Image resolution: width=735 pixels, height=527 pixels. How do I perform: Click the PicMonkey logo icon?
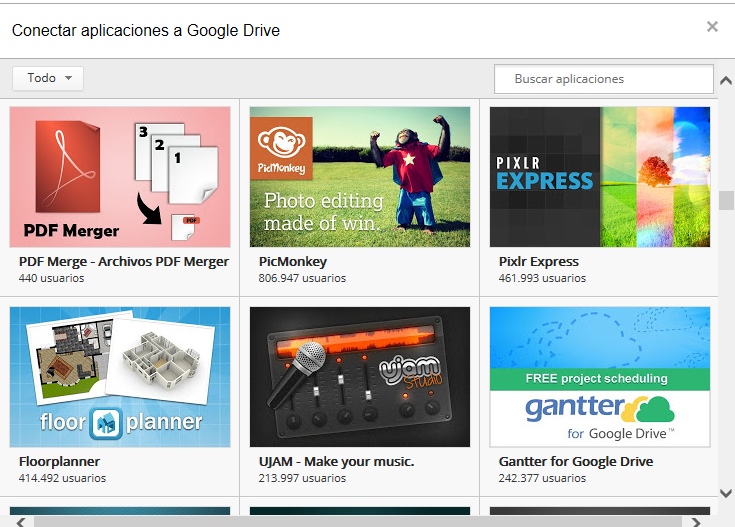click(281, 149)
